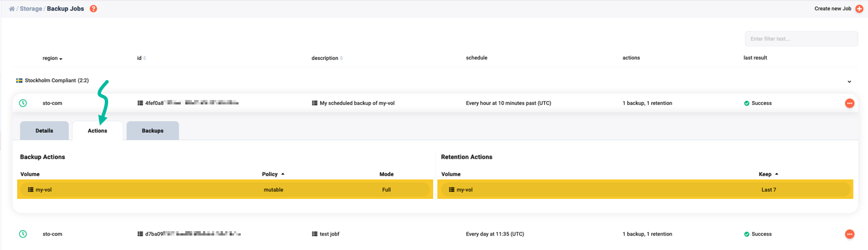Click 1 backup, 1 retention in 4fef0a8 row
Viewport: 868px width, 250px height.
pyautogui.click(x=648, y=103)
